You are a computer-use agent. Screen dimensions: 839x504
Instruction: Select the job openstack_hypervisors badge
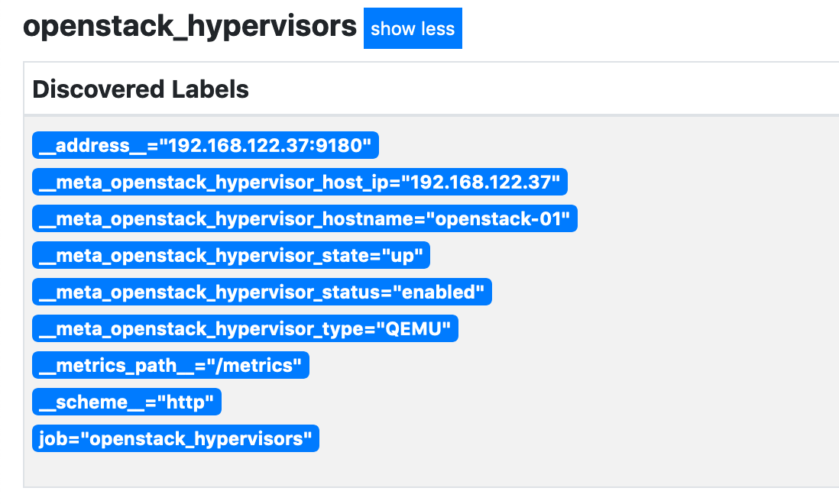[175, 438]
